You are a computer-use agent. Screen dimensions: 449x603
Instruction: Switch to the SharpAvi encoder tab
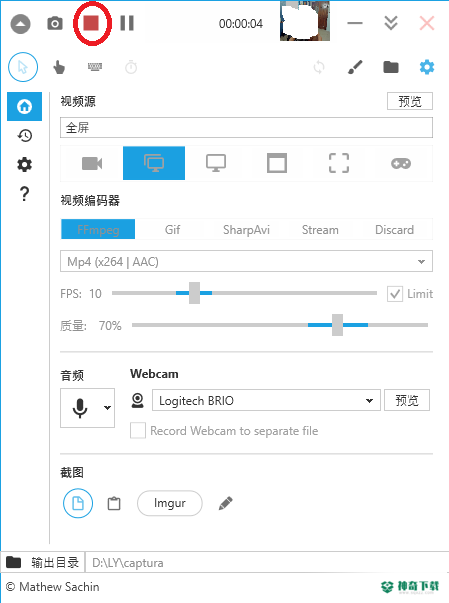(x=246, y=230)
